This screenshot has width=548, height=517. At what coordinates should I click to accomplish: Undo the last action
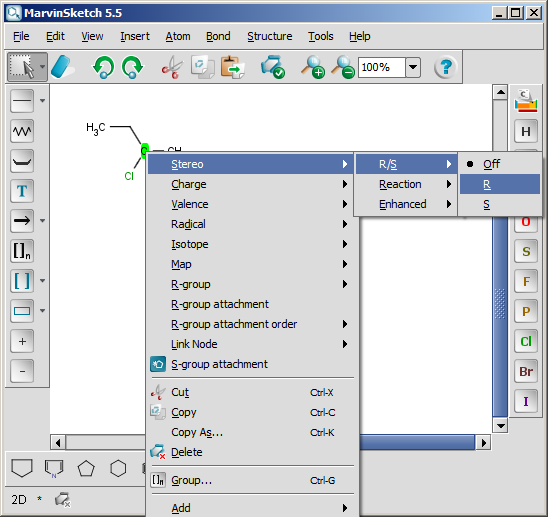(x=103, y=67)
